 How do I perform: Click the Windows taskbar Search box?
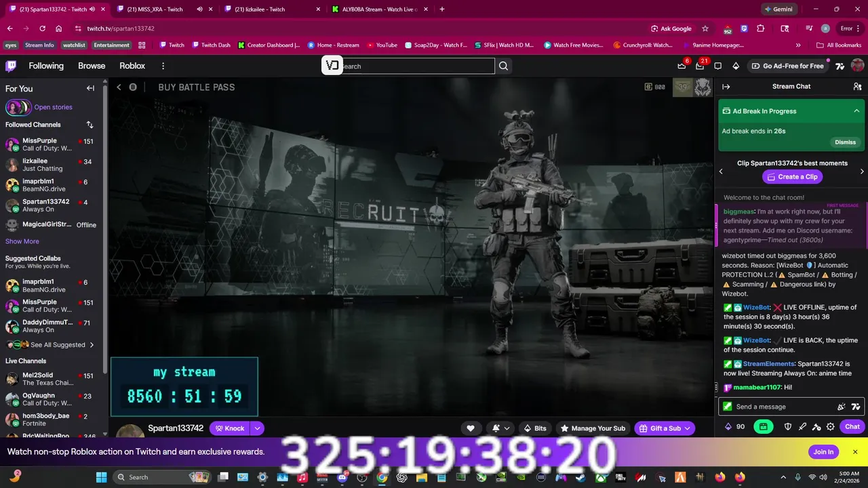pos(162,477)
